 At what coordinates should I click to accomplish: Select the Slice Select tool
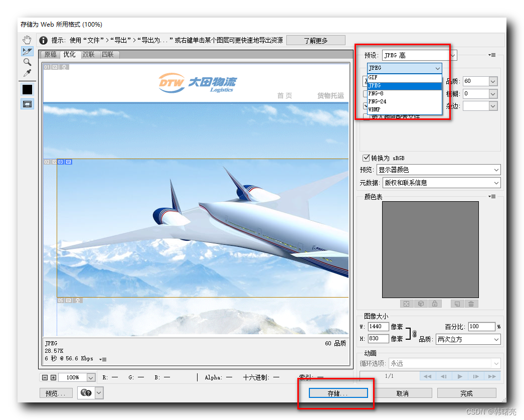pos(27,51)
